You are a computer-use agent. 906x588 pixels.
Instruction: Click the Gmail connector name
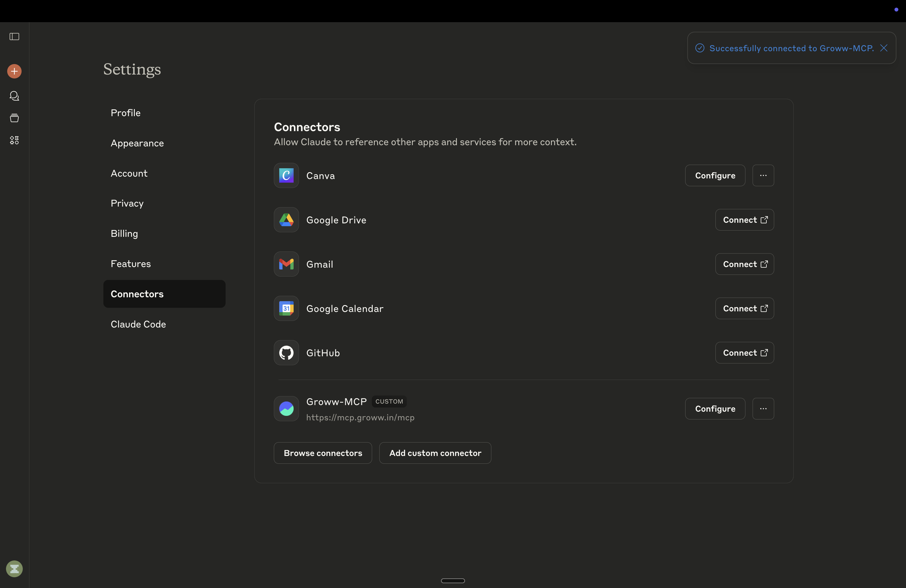click(320, 264)
